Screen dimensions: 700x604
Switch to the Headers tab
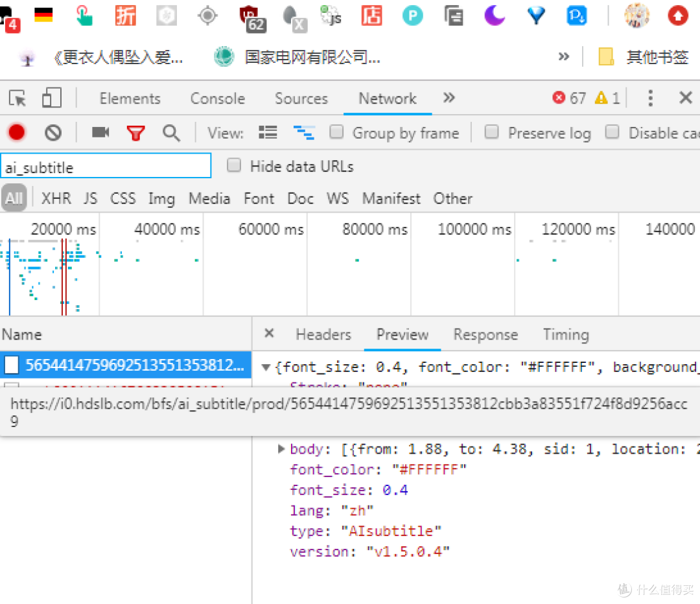(x=323, y=334)
